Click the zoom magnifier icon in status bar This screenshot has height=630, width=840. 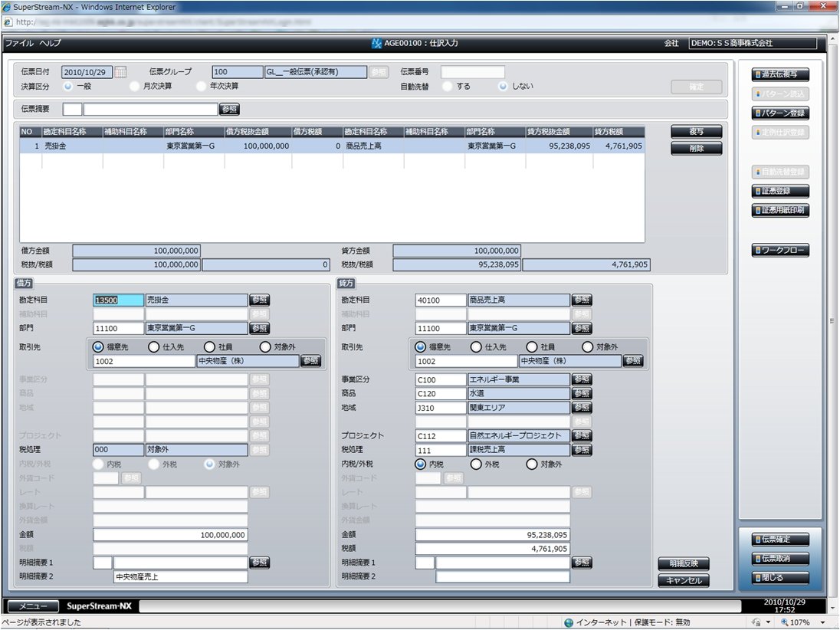tap(784, 622)
